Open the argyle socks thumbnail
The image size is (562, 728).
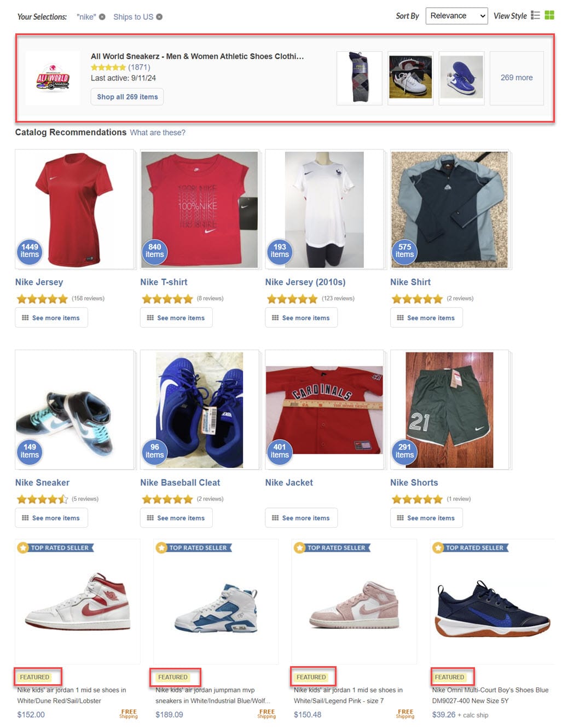359,78
